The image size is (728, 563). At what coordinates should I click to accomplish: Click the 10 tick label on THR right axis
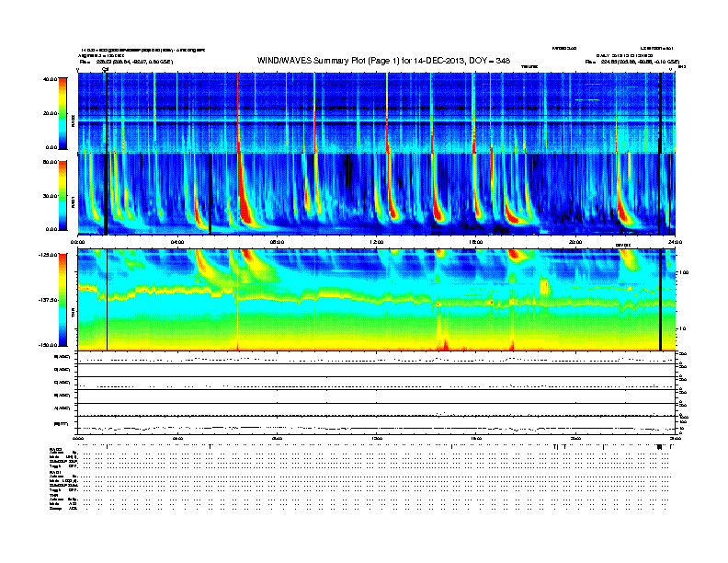click(683, 328)
